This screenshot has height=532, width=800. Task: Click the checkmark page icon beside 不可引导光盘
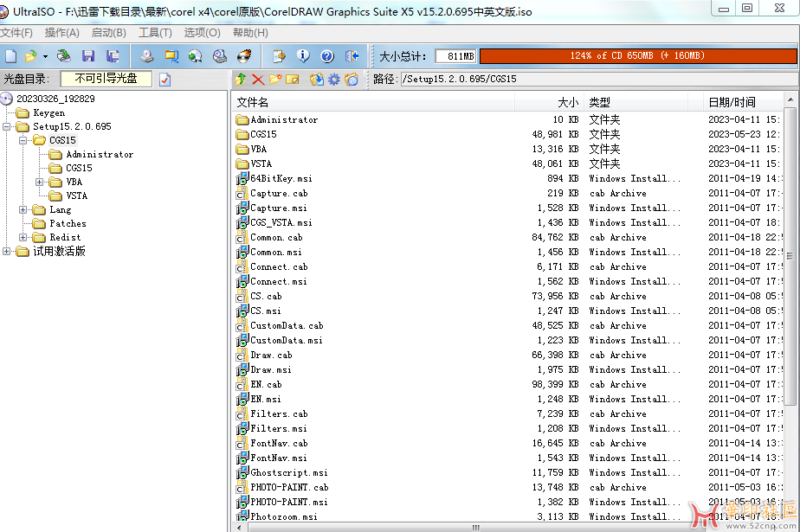point(165,80)
